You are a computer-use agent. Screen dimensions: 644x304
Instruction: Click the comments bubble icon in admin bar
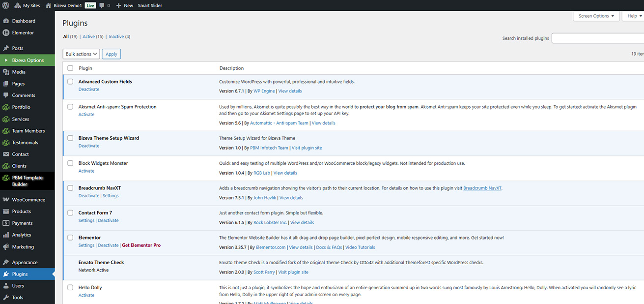click(x=102, y=5)
